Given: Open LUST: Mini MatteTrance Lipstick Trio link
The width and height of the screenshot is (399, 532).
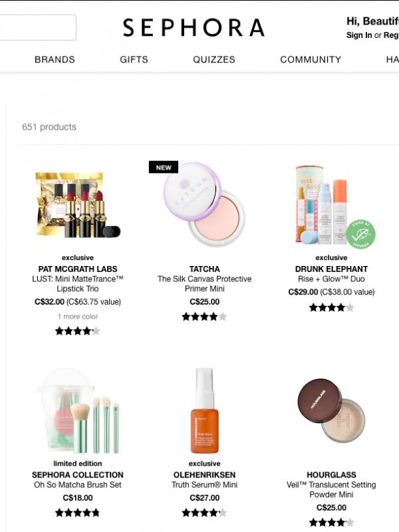Looking at the screenshot, I should click(78, 284).
